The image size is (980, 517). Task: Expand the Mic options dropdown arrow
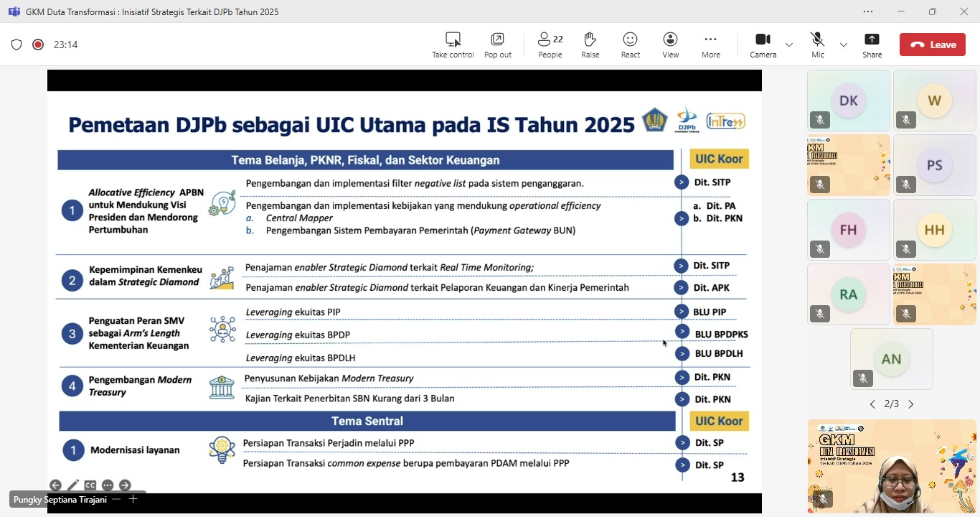pyautogui.click(x=844, y=45)
